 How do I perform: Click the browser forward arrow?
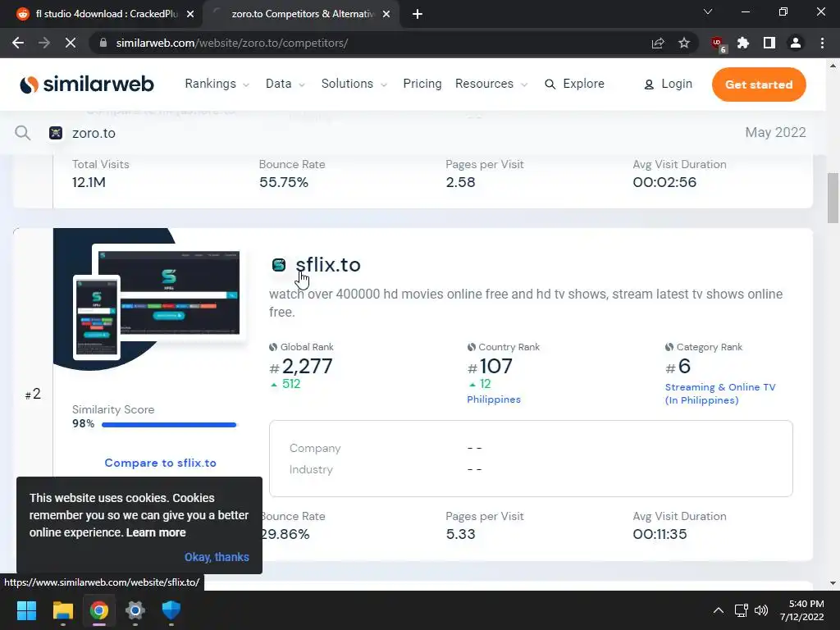click(x=44, y=43)
